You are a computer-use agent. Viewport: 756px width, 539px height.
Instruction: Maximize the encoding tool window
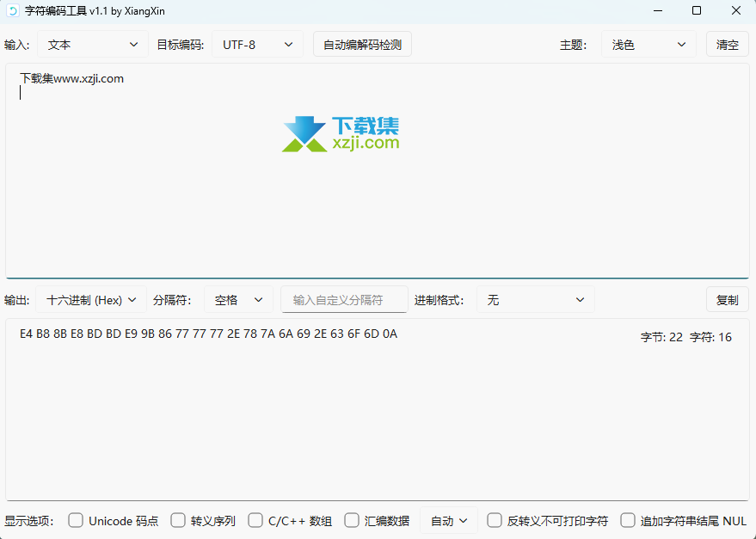point(697,10)
